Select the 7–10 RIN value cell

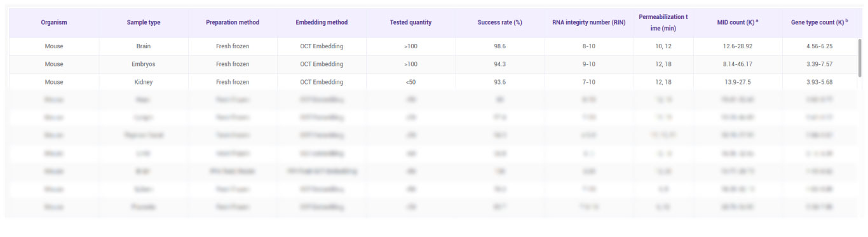click(589, 82)
